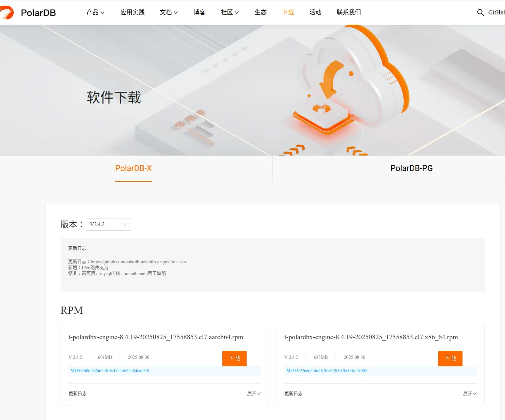Click the 601MB file size text
505x420 pixels.
[x=105, y=357]
